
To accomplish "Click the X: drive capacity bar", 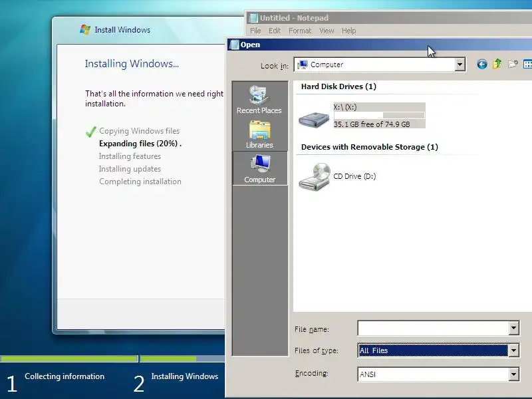I will [x=379, y=115].
